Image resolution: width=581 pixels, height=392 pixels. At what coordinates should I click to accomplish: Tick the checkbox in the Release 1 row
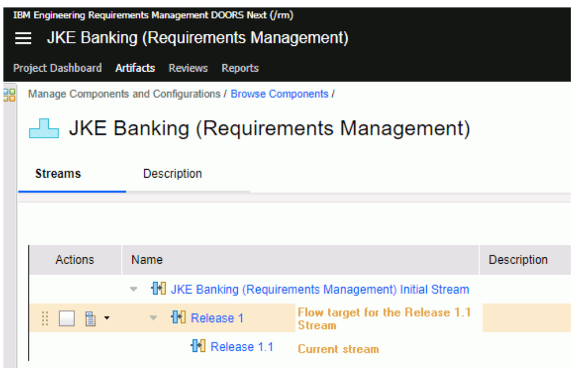point(67,319)
